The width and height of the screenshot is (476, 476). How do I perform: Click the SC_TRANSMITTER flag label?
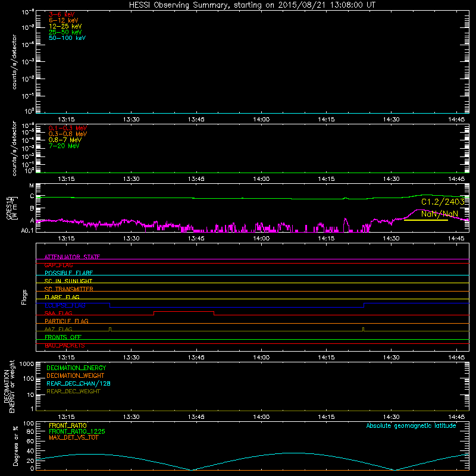(69, 289)
